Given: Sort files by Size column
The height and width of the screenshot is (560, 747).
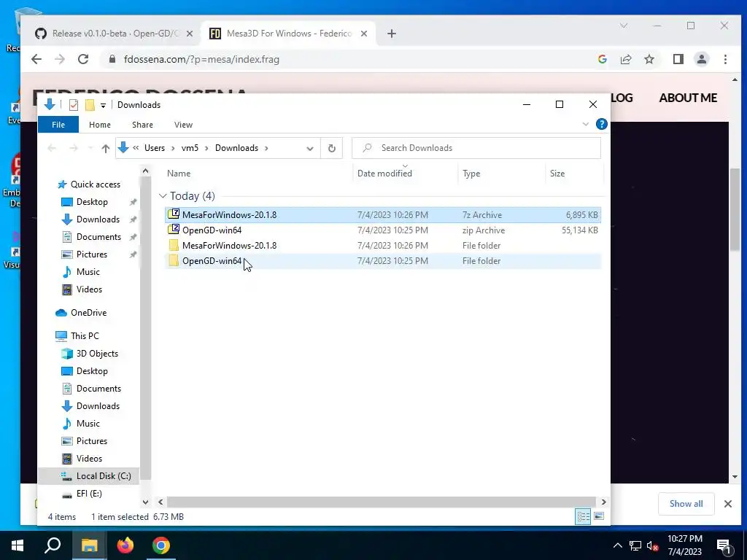Looking at the screenshot, I should (x=557, y=174).
